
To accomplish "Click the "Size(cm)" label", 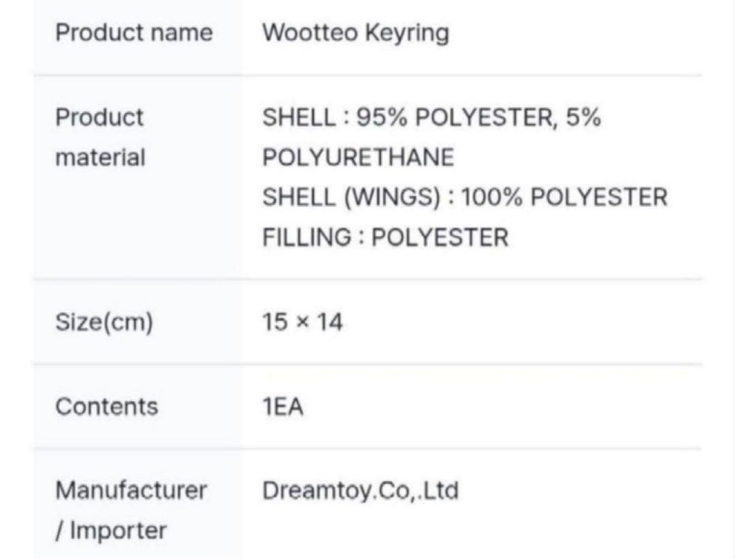I will (x=104, y=322).
